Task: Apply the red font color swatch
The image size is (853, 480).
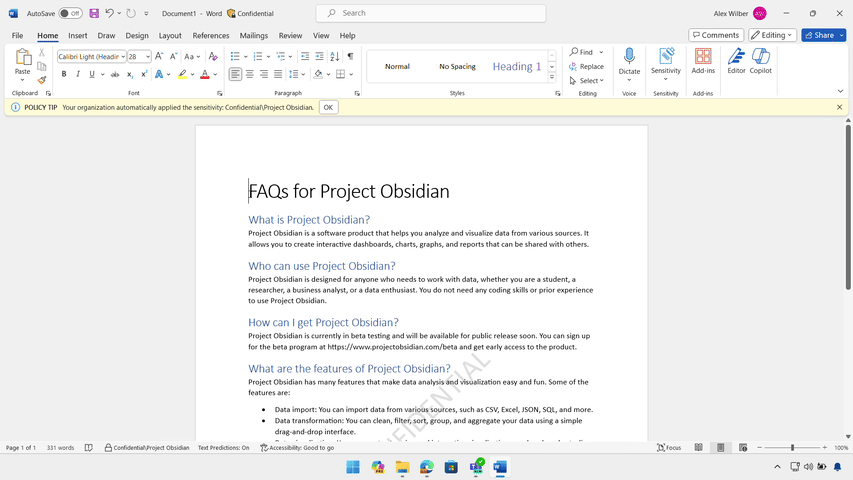Action: coord(205,74)
